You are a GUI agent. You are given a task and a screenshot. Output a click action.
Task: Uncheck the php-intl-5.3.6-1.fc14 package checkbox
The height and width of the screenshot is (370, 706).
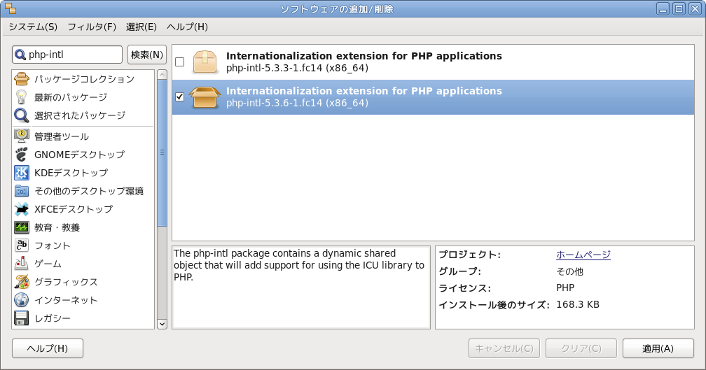click(x=180, y=97)
